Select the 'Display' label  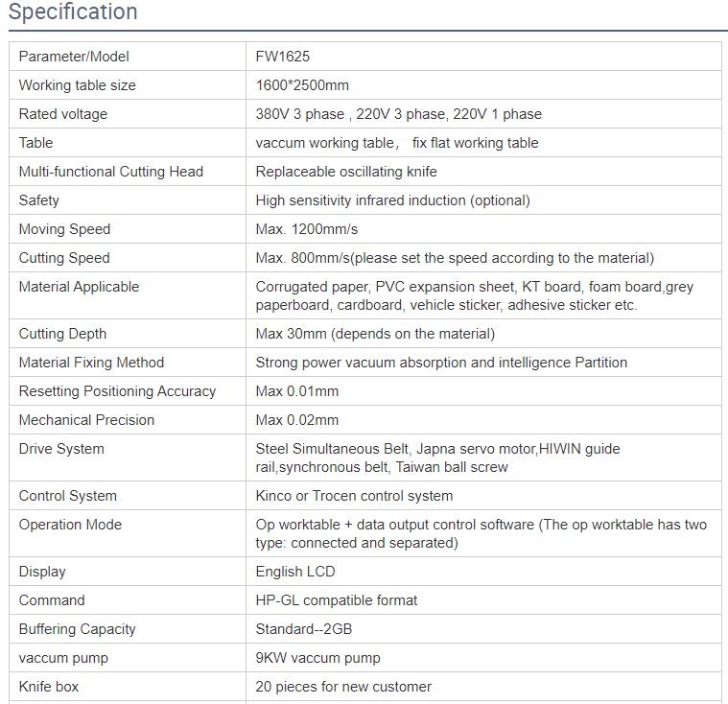click(x=42, y=572)
